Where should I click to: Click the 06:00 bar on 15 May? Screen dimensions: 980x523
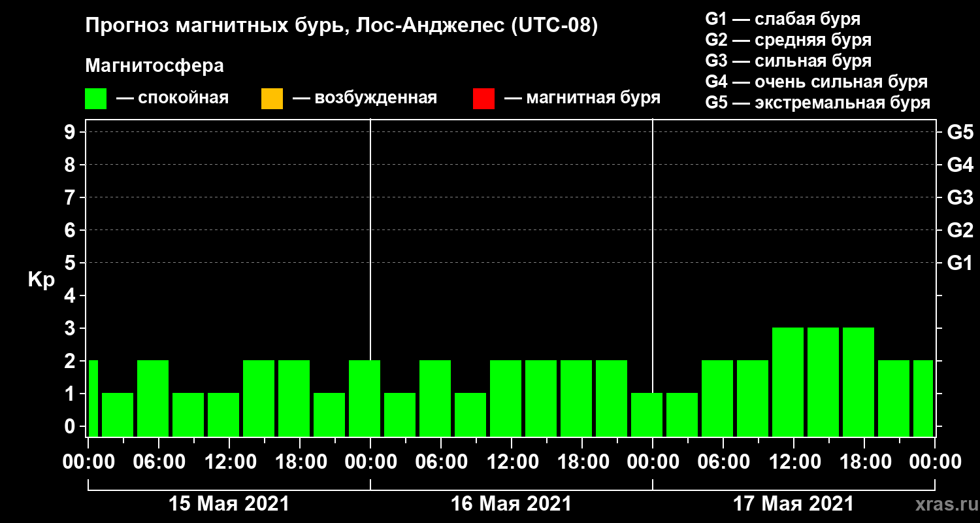click(153, 398)
